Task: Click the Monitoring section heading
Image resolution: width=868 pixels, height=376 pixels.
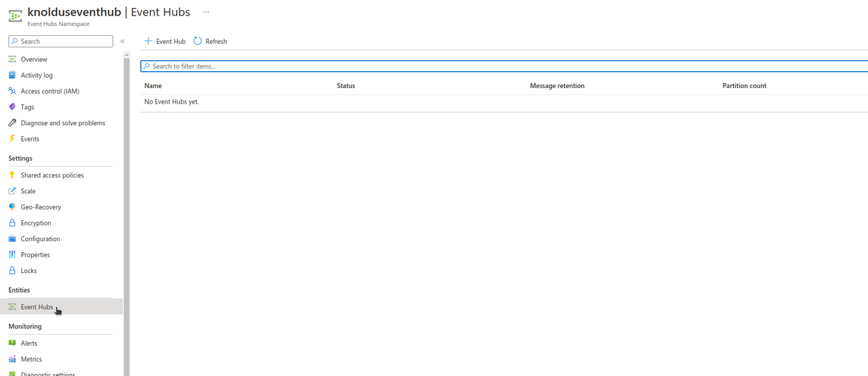Action: [x=25, y=327]
